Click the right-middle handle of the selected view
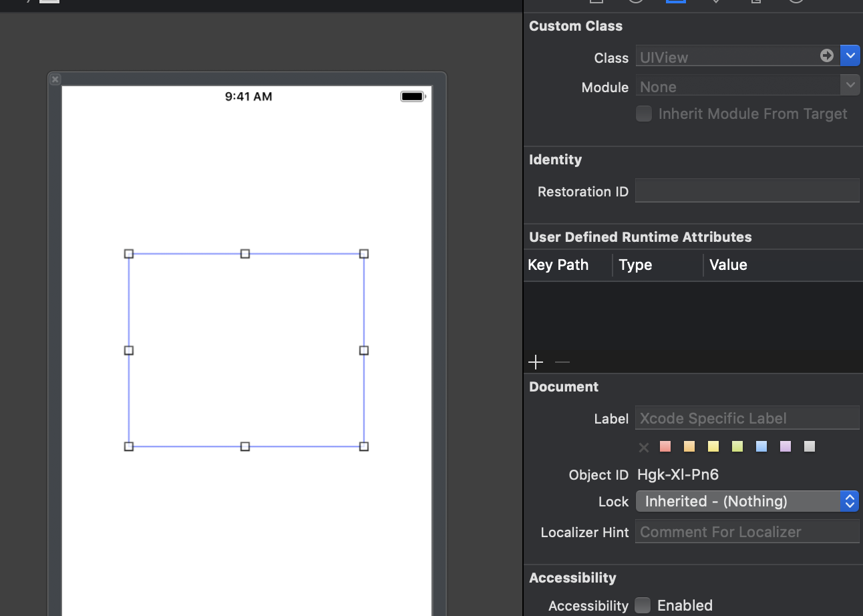 [x=364, y=350]
